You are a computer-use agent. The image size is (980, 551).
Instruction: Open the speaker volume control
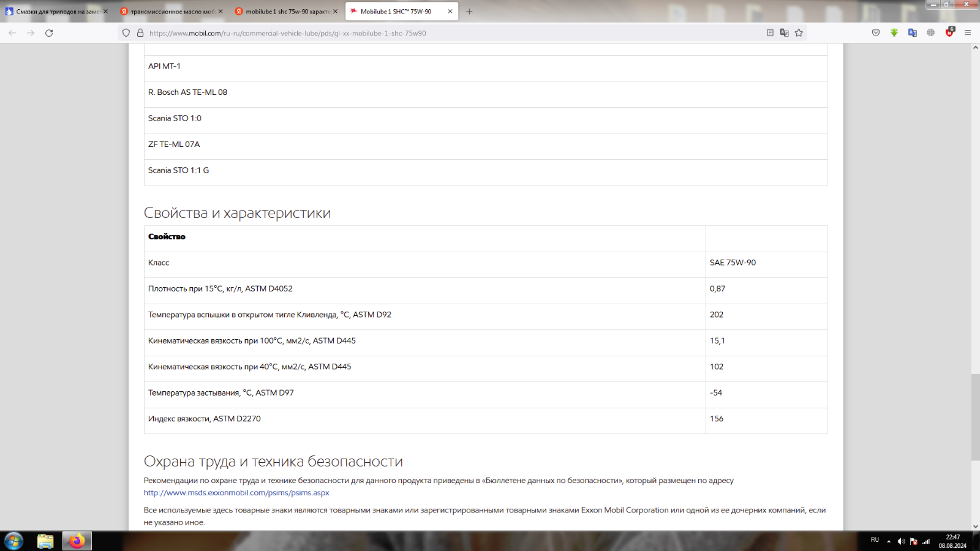pos(901,541)
